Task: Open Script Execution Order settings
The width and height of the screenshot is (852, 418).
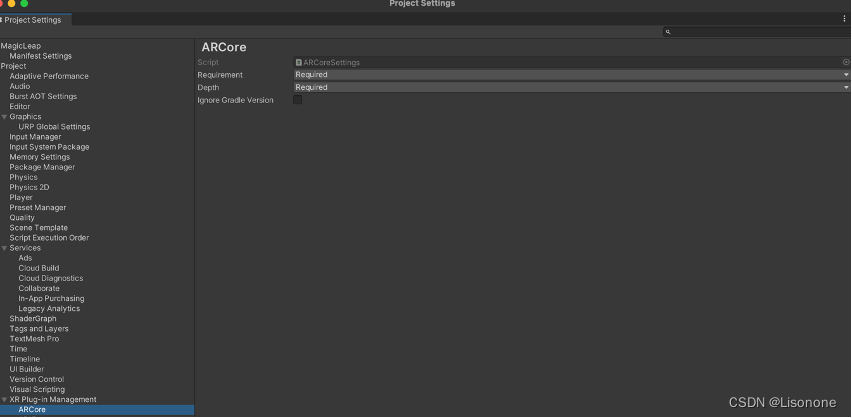Action: click(x=49, y=238)
